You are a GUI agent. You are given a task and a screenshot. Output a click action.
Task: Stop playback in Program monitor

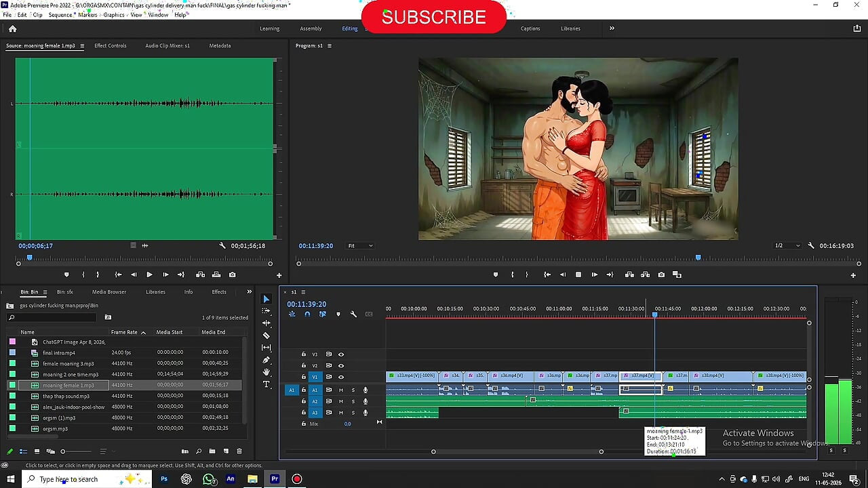tap(578, 274)
